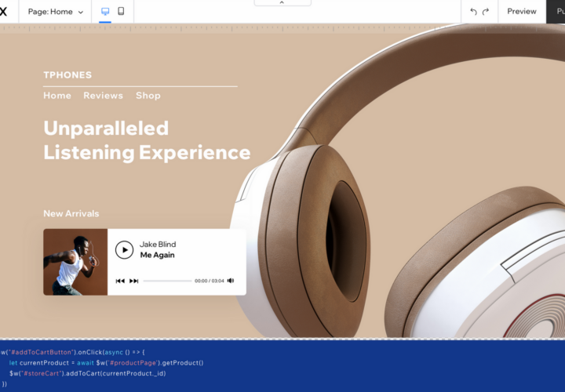This screenshot has width=565, height=392.
Task: Skip to previous track
Action: click(x=120, y=281)
